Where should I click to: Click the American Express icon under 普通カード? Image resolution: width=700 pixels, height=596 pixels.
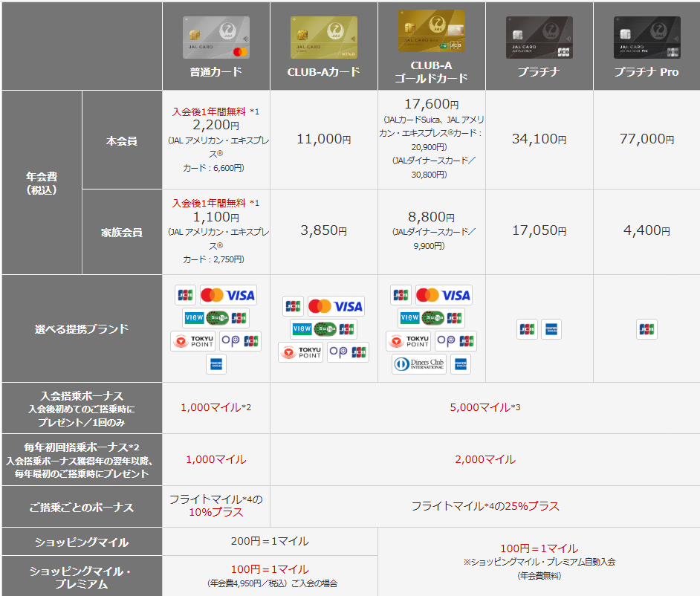tap(216, 364)
